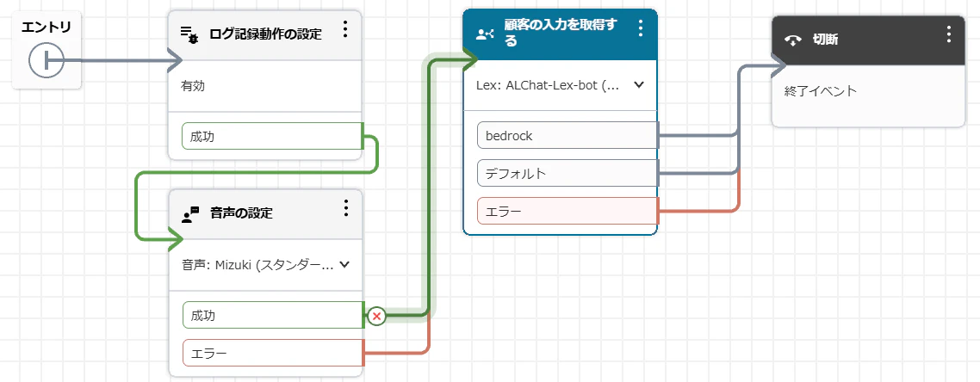980x382 pixels.
Task: Click the Entry start circle icon
Action: click(47, 61)
